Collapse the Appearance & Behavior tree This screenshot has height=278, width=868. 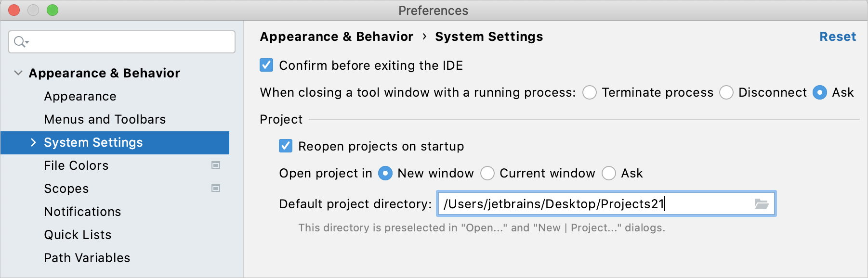[18, 73]
